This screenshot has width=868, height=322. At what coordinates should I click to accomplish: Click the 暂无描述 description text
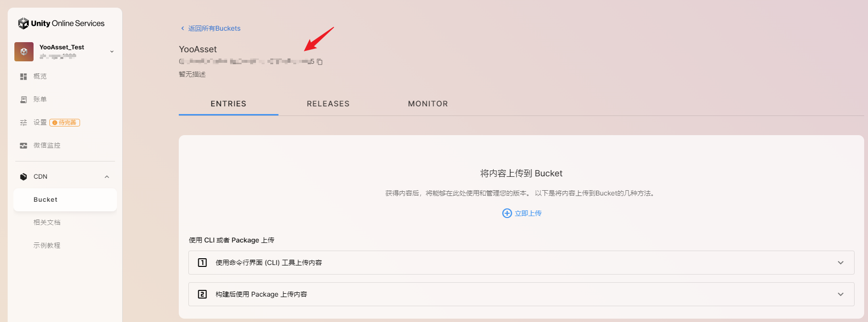(x=192, y=74)
